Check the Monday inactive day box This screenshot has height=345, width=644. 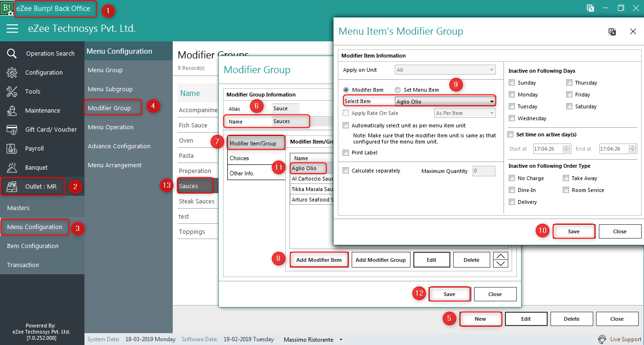[512, 95]
